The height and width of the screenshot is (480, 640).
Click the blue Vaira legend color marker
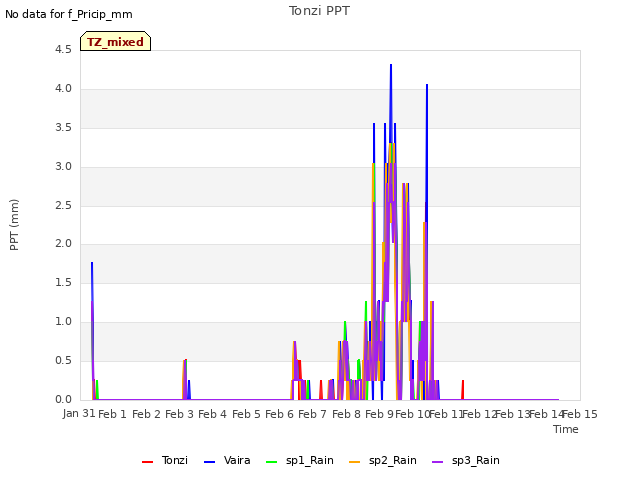(209, 462)
